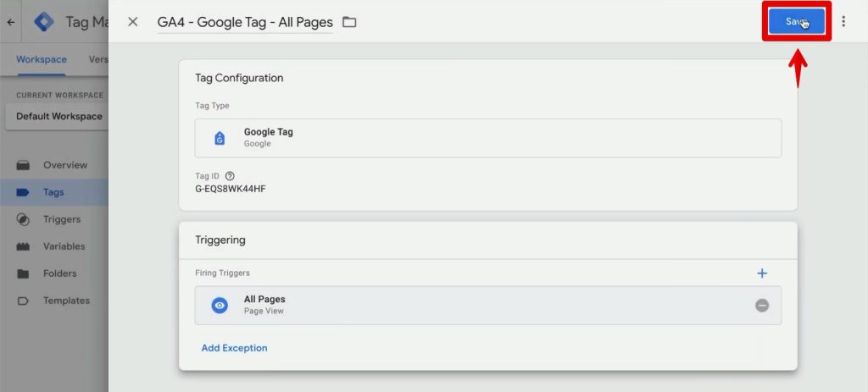Open the three-dot more options menu
The height and width of the screenshot is (392, 868).
tap(843, 21)
